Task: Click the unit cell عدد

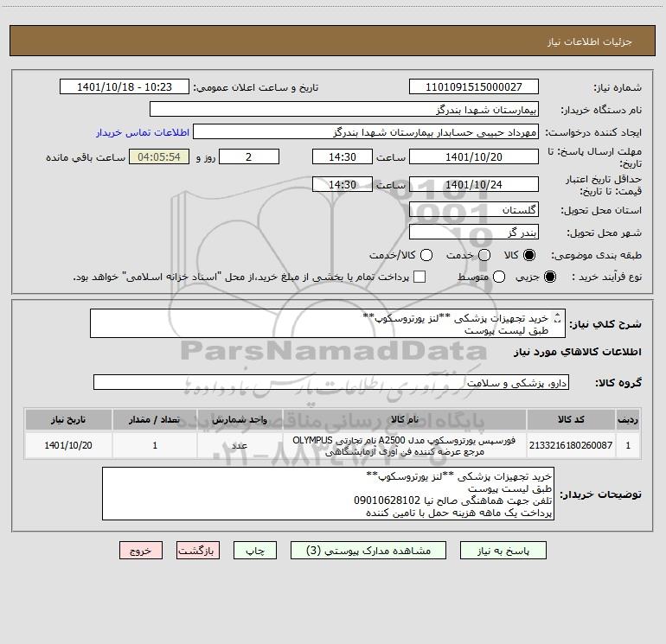Action: coord(240,445)
